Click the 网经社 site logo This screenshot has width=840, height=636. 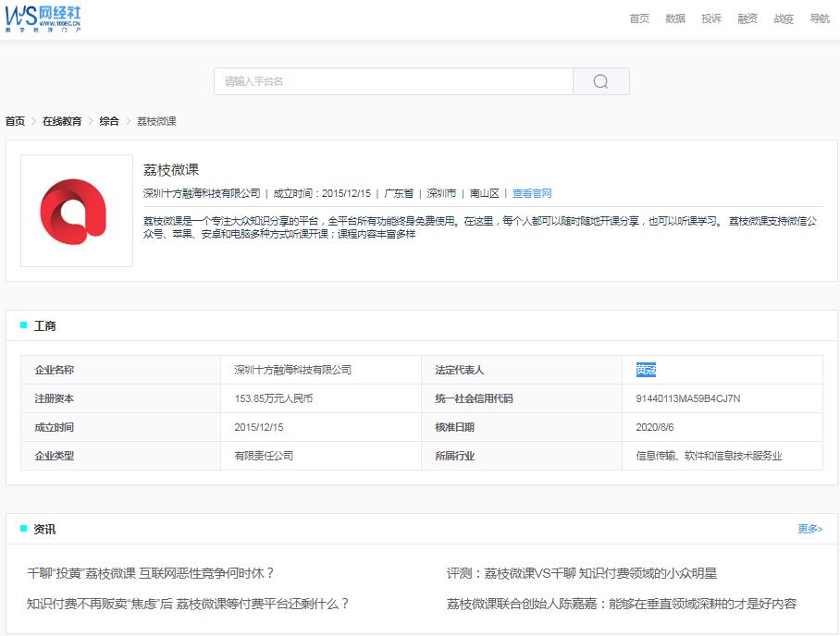tap(44, 18)
